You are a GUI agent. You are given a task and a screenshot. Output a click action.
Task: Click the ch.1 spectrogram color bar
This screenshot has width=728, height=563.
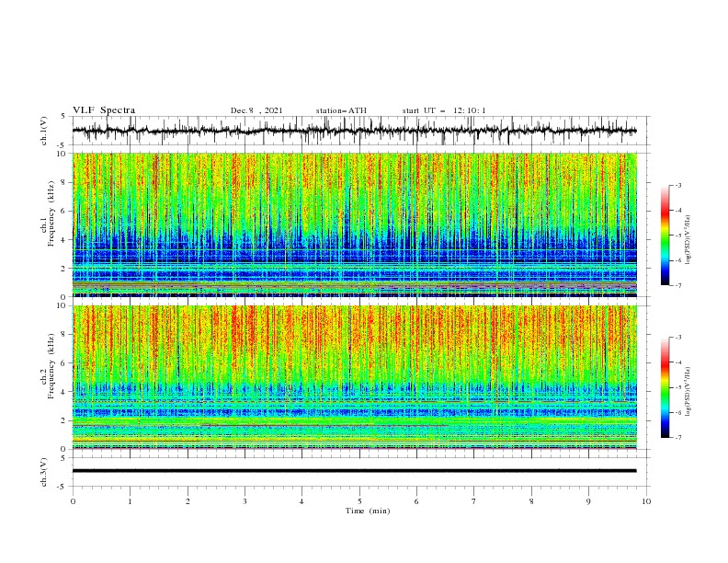pos(665,236)
